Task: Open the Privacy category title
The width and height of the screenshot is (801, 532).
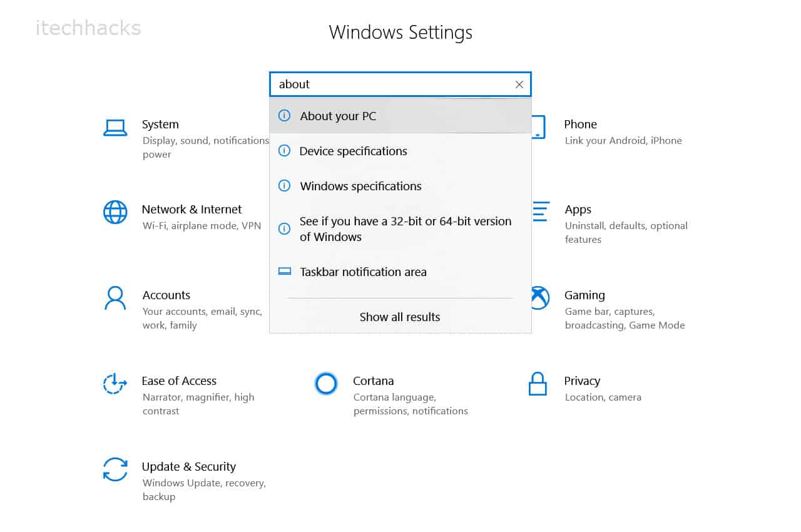Action: (x=582, y=381)
